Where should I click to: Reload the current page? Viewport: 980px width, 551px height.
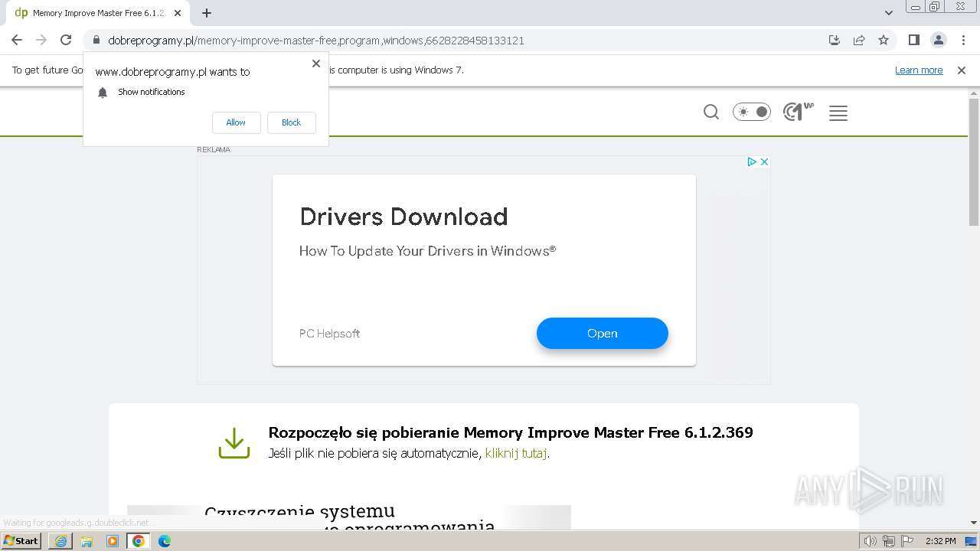[66, 40]
